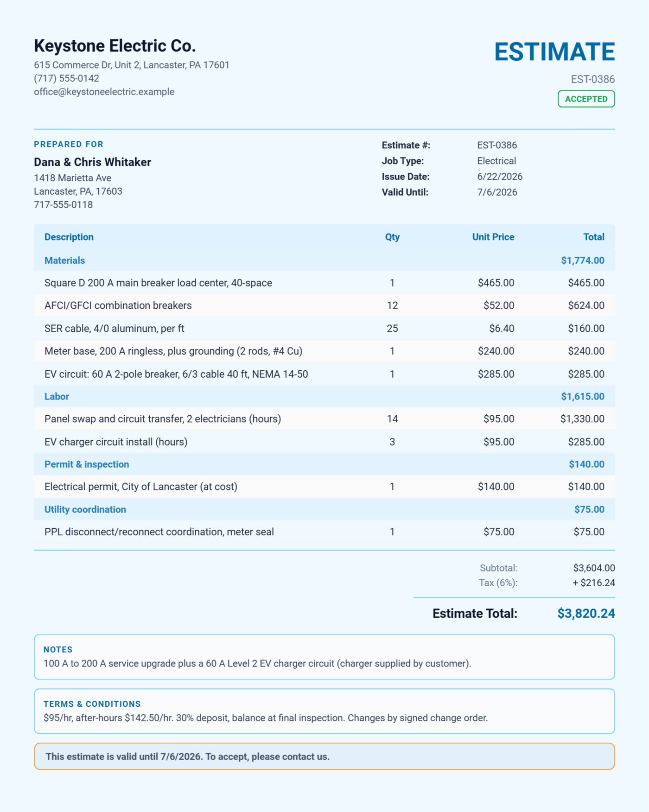Select the Meter base 200 A ringless item
This screenshot has height=812, width=649.
tap(173, 351)
